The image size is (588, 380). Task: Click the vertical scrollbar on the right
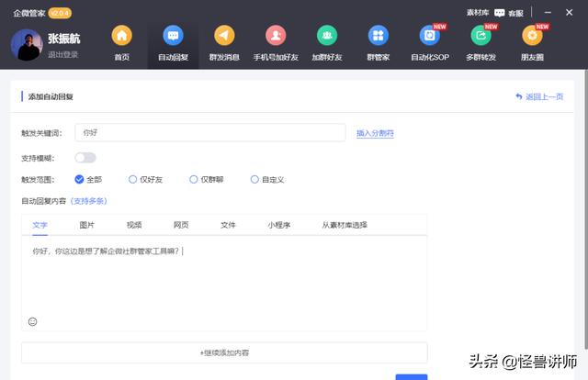pos(586,210)
